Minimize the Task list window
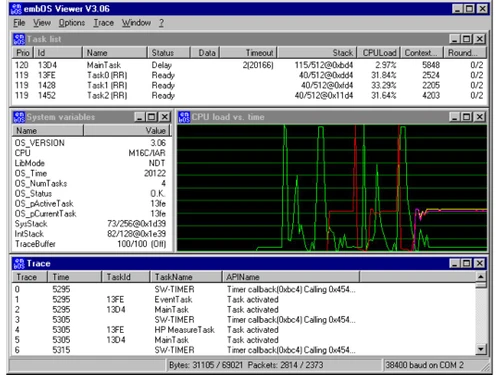The width and height of the screenshot is (500, 375). (x=454, y=39)
